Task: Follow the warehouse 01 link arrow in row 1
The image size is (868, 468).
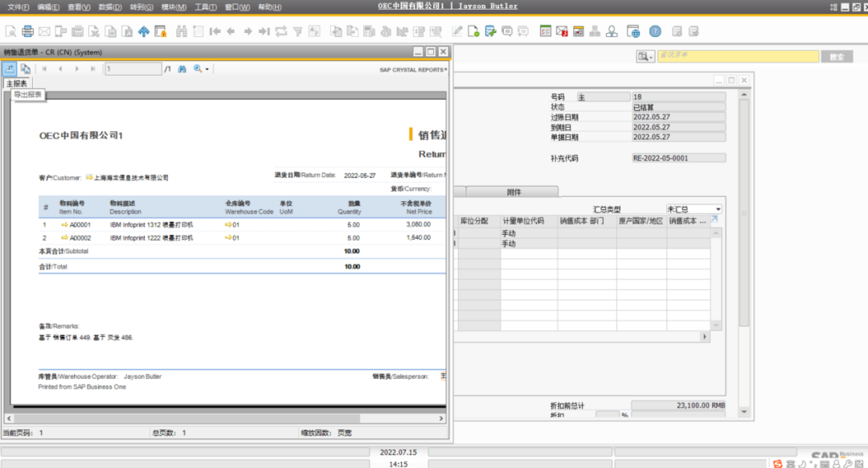Action: tap(228, 224)
